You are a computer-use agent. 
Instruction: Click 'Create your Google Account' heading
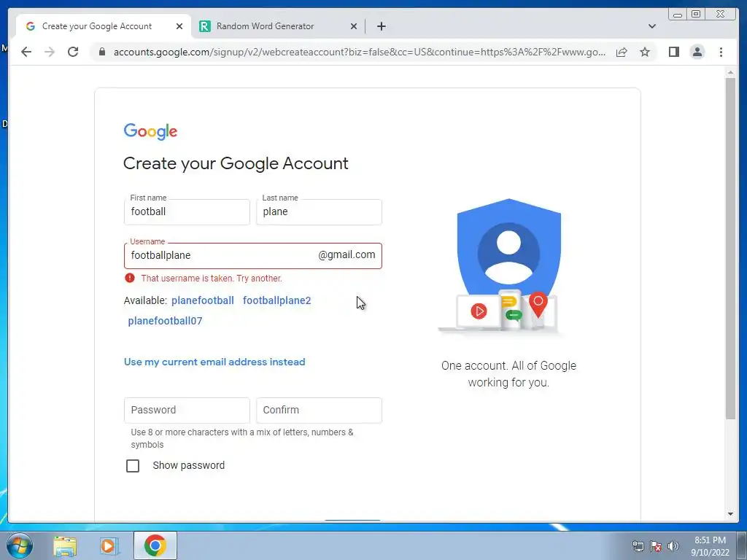pos(236,163)
